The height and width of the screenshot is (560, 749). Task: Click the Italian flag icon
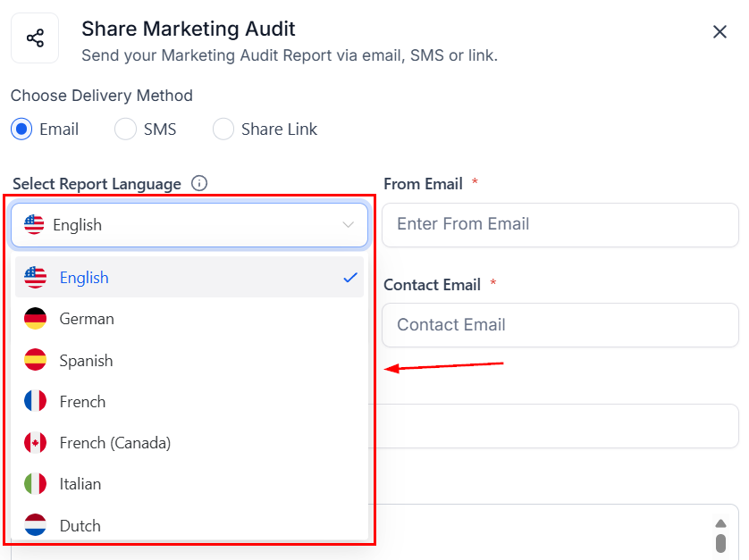point(36,483)
